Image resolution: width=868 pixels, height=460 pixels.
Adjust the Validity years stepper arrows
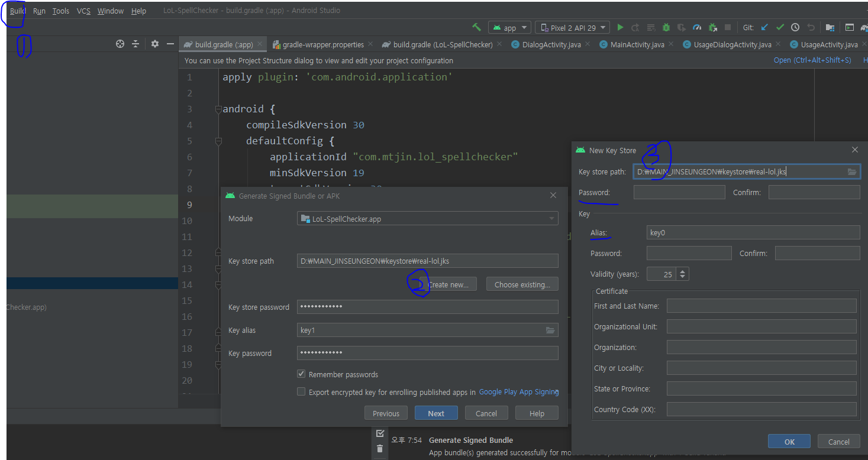pos(683,274)
